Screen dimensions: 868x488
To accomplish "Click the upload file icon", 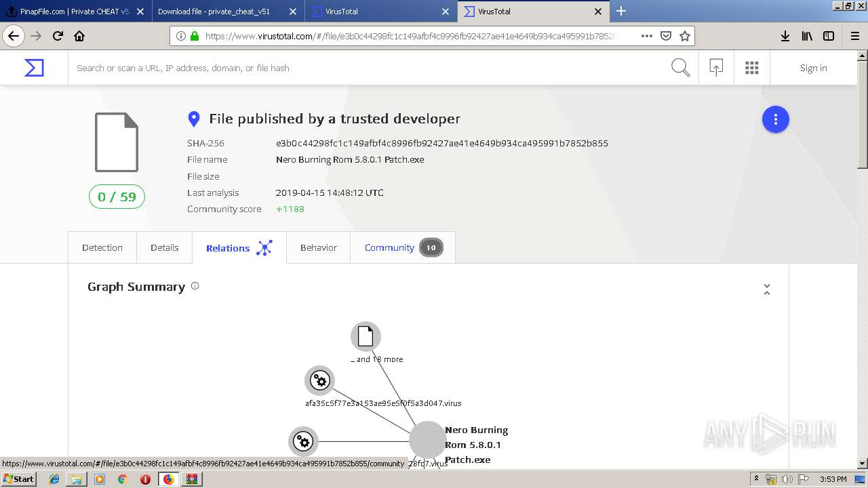I will point(716,68).
